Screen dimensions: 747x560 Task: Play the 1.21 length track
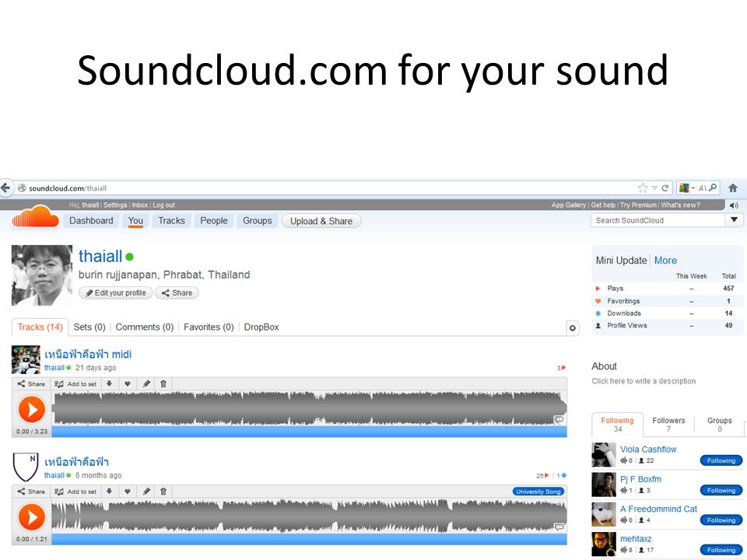[31, 517]
